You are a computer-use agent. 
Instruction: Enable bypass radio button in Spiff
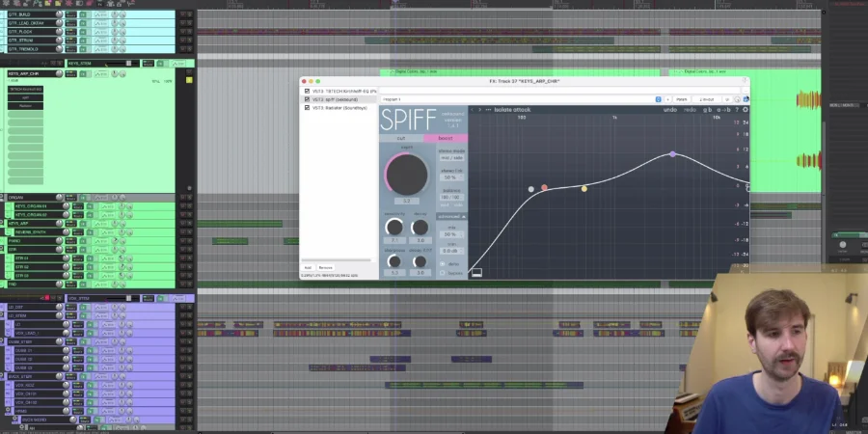[x=443, y=273]
